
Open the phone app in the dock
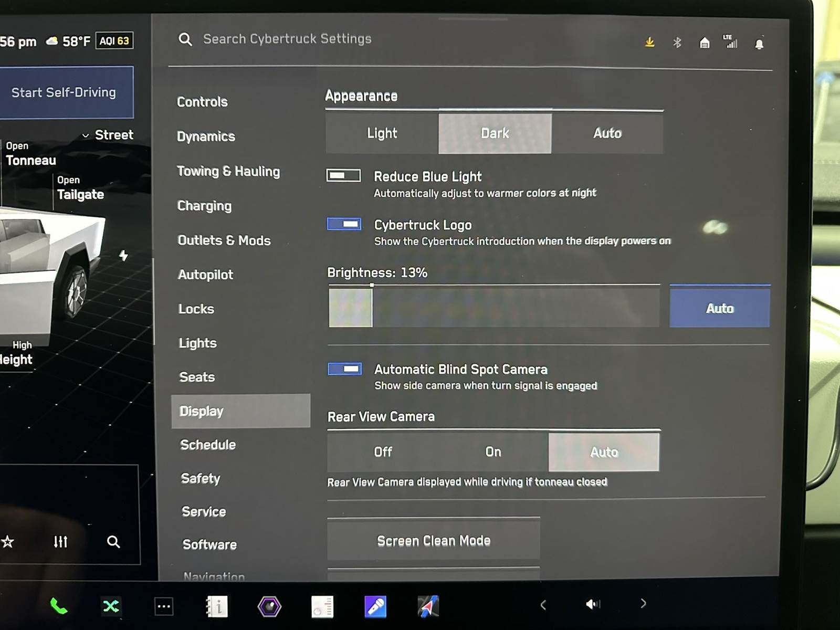[58, 606]
